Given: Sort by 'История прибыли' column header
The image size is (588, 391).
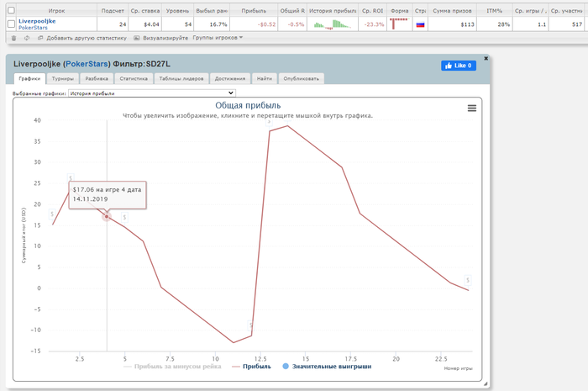Looking at the screenshot, I should point(333,10).
